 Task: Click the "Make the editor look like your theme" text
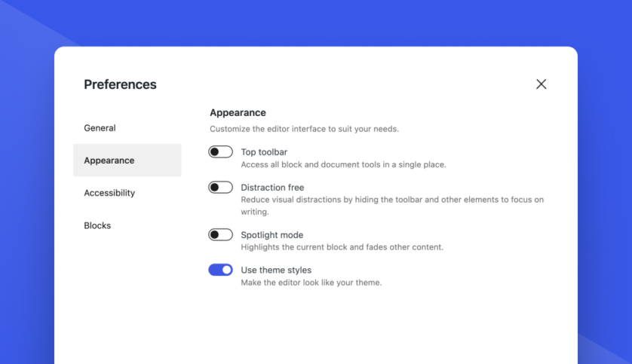pos(311,283)
